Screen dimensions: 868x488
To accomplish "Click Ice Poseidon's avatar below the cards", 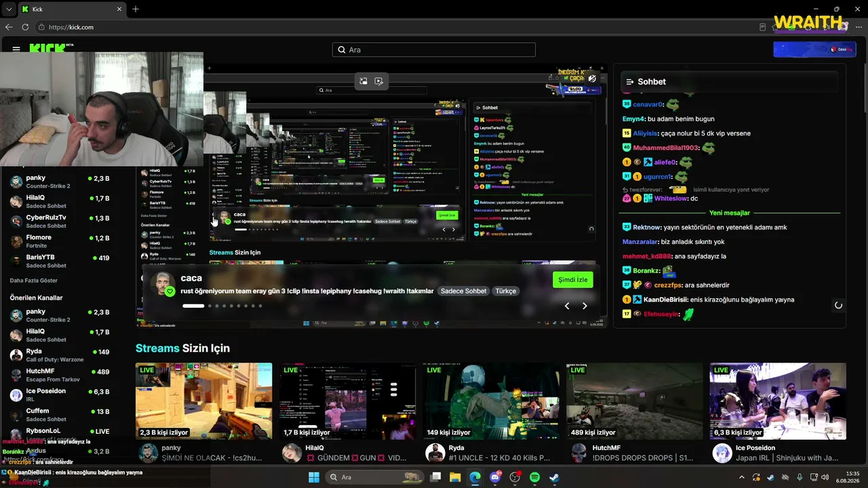I will (722, 453).
